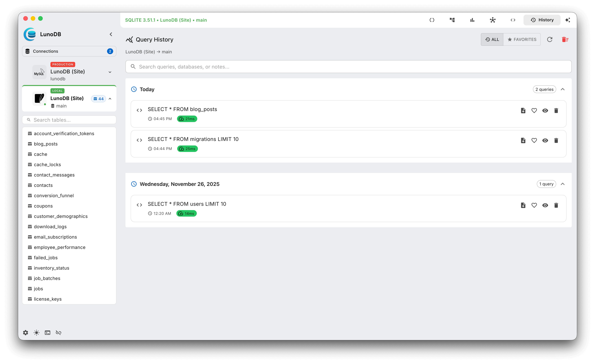Click the 2 queries count badge
Screen dimensions: 595x364
coord(544,89)
